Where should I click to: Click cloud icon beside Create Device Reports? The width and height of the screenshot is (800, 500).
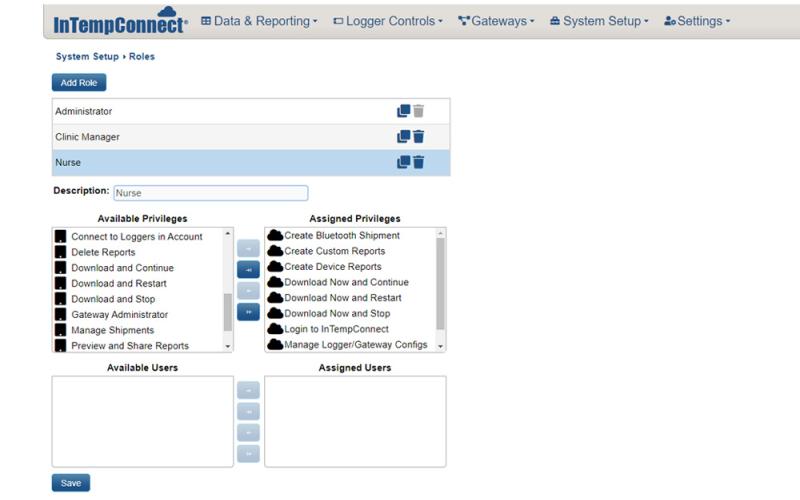point(275,266)
